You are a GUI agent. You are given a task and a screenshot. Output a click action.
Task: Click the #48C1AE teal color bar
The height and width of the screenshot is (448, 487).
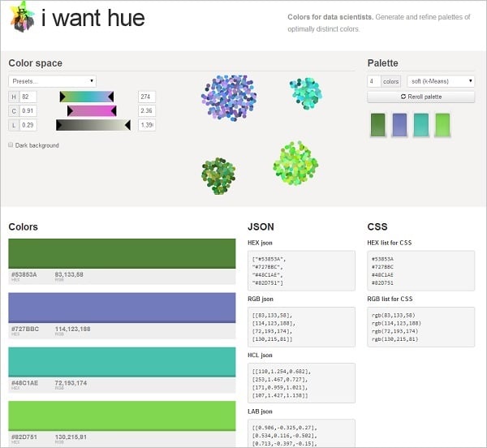[122, 362]
